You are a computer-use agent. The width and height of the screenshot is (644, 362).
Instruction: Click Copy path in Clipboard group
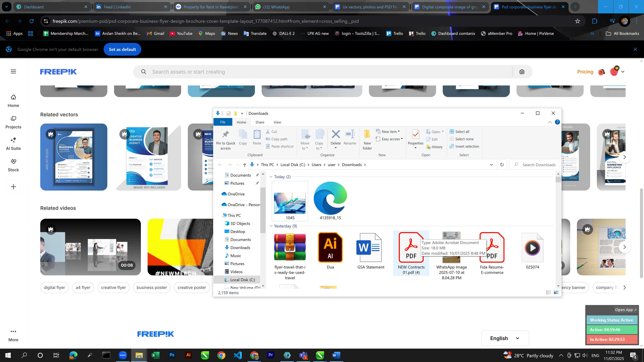[x=277, y=139]
